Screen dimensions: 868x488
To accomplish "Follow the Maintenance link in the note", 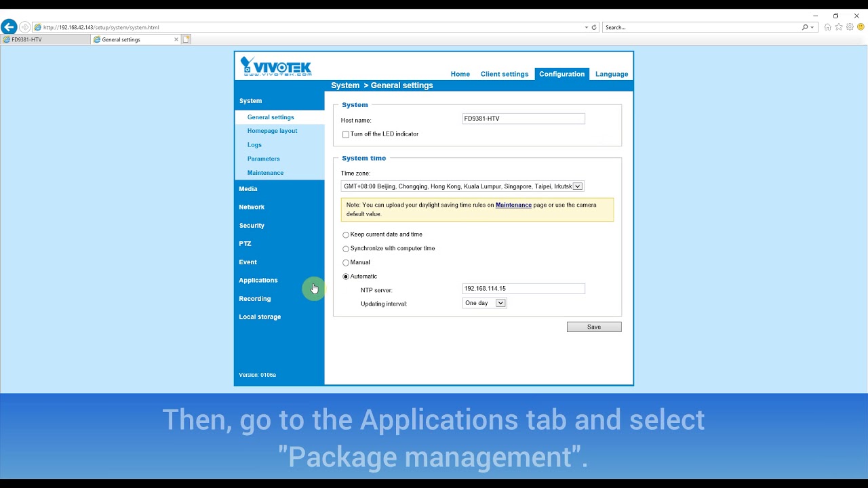I will [513, 205].
